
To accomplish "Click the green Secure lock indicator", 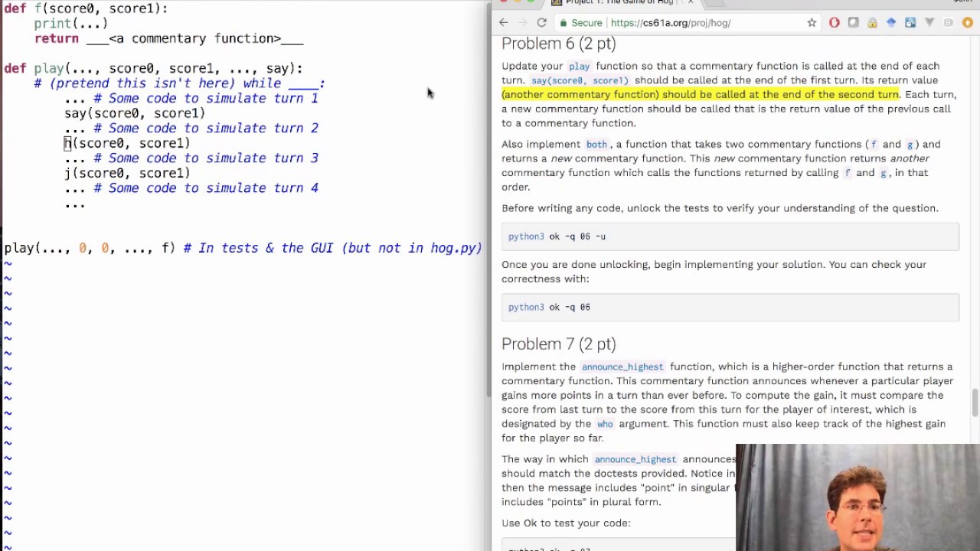I will [581, 23].
